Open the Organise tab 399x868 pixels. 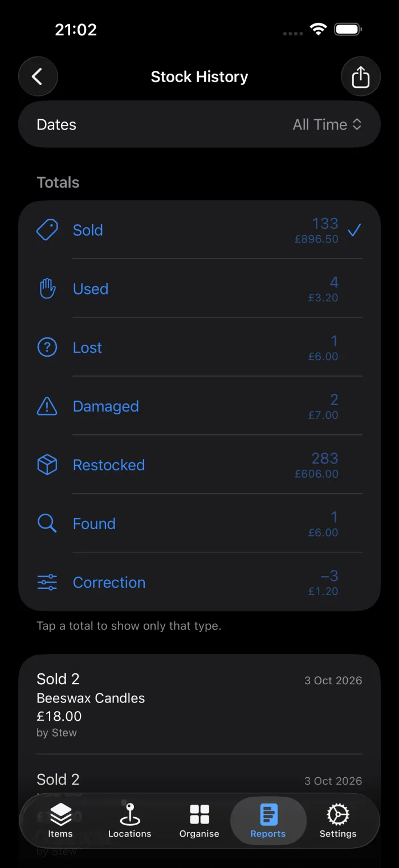[199, 821]
